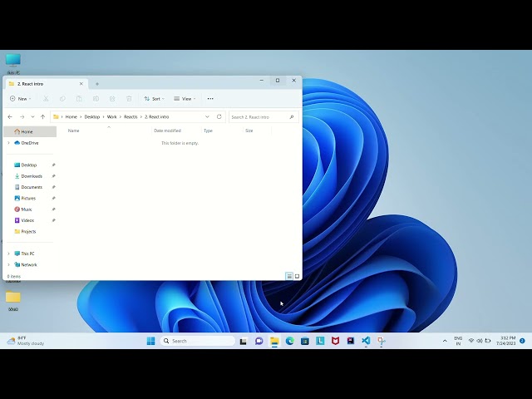Select the 2. React intro tab
The width and height of the screenshot is (532, 399).
point(46,84)
